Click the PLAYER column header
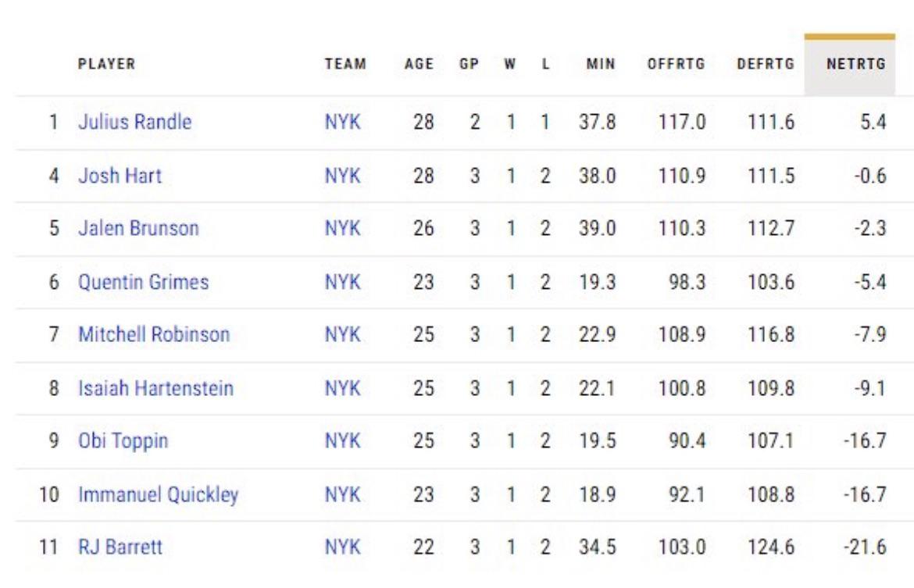914x588 pixels. point(106,66)
